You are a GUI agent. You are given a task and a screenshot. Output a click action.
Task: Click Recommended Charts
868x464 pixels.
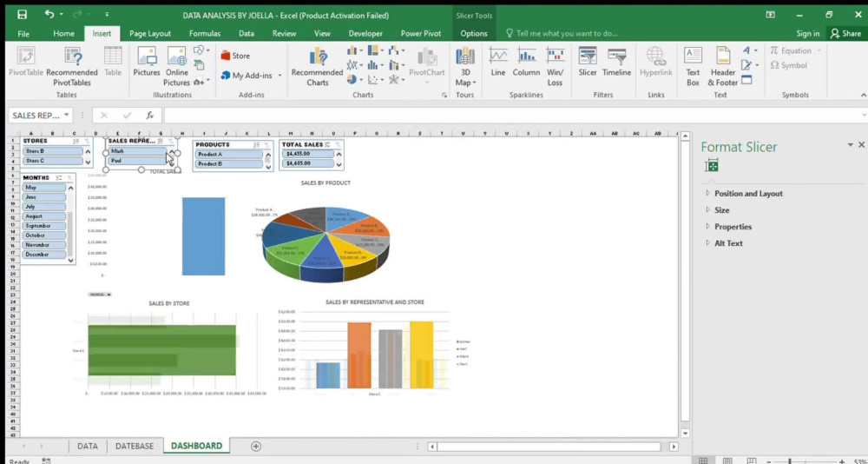(317, 67)
